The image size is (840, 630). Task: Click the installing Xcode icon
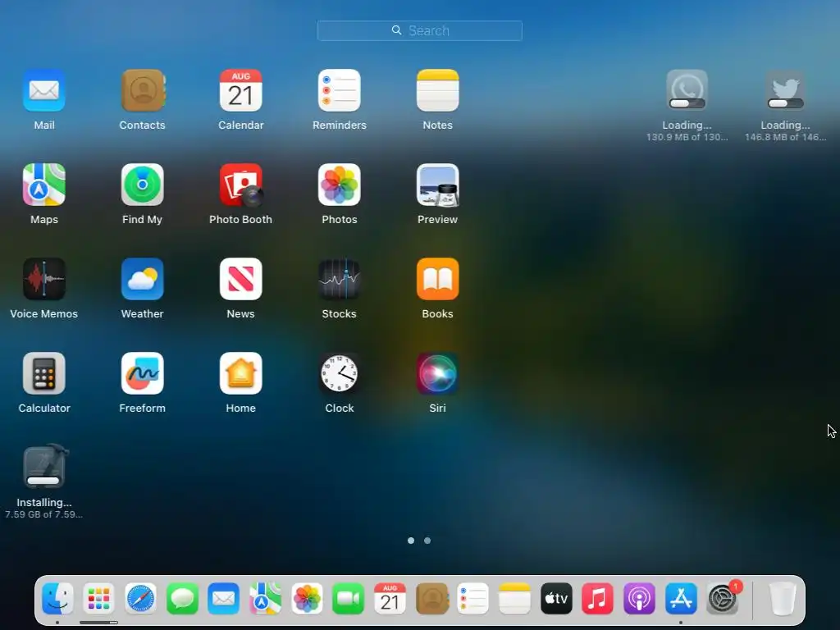(x=45, y=466)
